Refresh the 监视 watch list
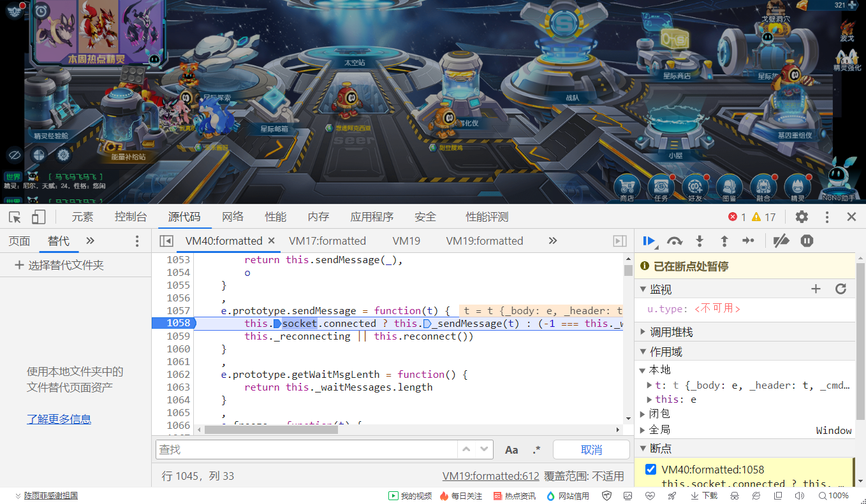 [x=840, y=288]
